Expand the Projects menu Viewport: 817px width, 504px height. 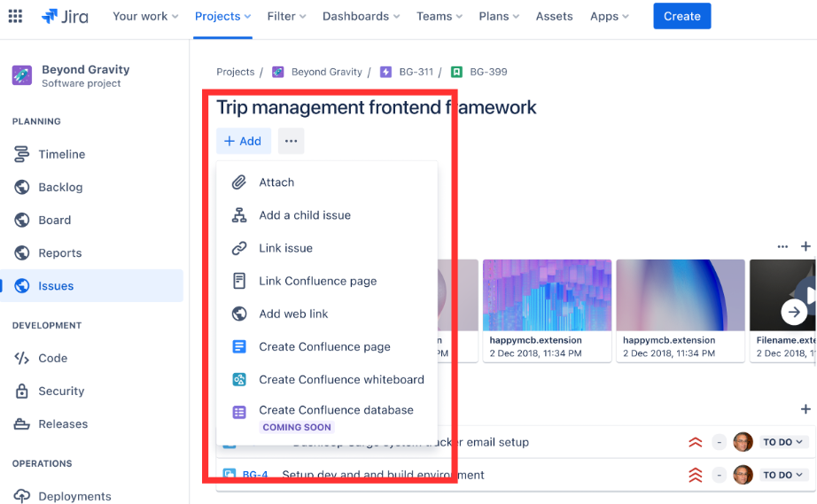point(222,16)
